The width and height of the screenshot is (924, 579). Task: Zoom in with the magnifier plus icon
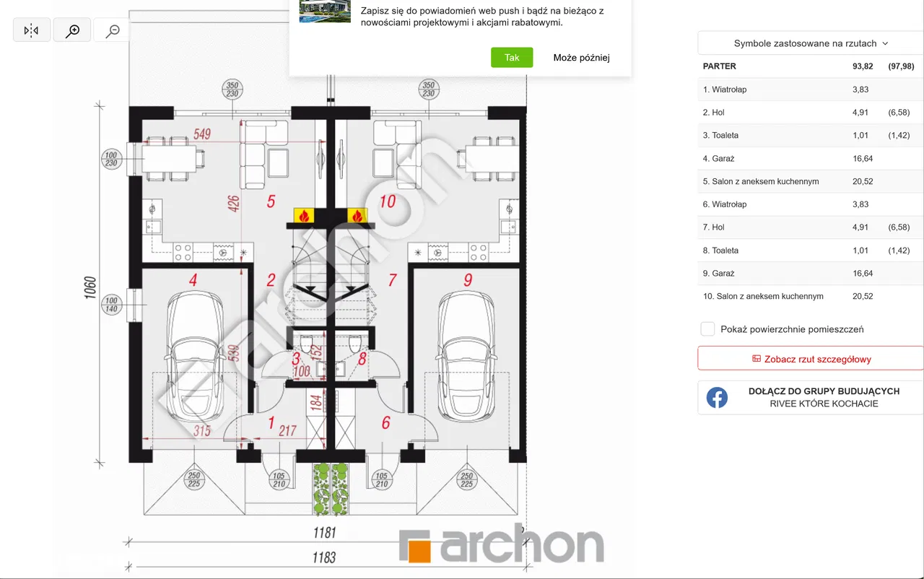click(72, 30)
